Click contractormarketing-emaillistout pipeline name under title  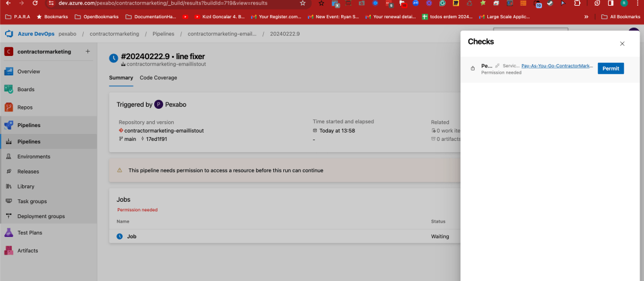click(166, 64)
